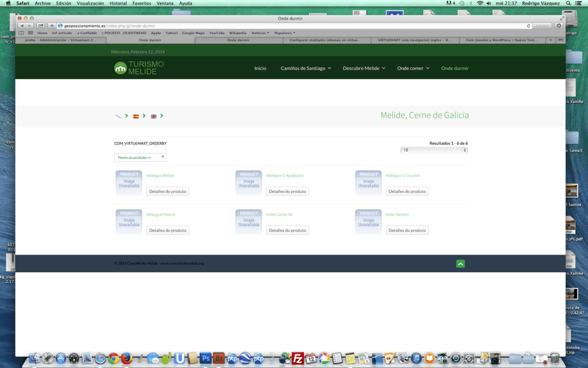Click the Onde durmir navigation link
Screen dimensions: 588x368
(455, 68)
